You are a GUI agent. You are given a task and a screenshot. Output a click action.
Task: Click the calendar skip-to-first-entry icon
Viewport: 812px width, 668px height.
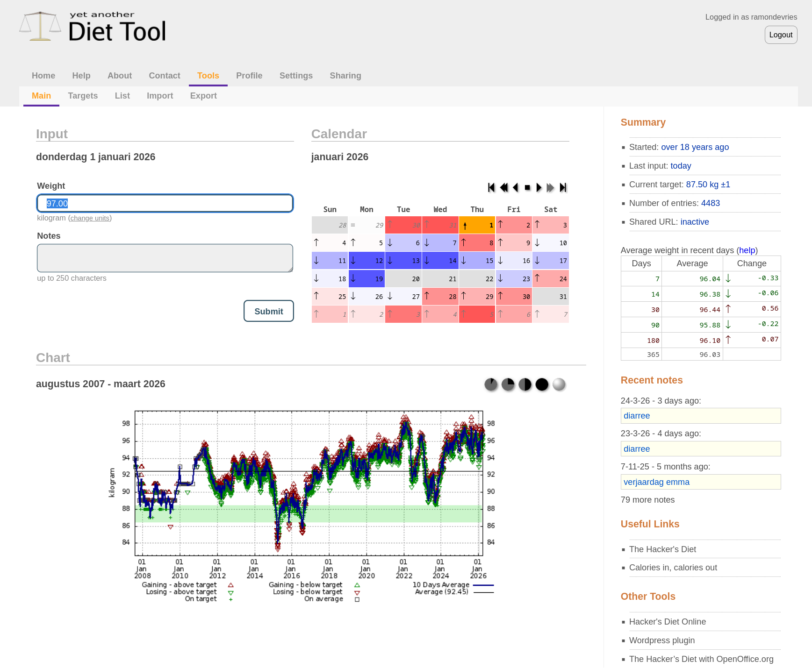(491, 188)
